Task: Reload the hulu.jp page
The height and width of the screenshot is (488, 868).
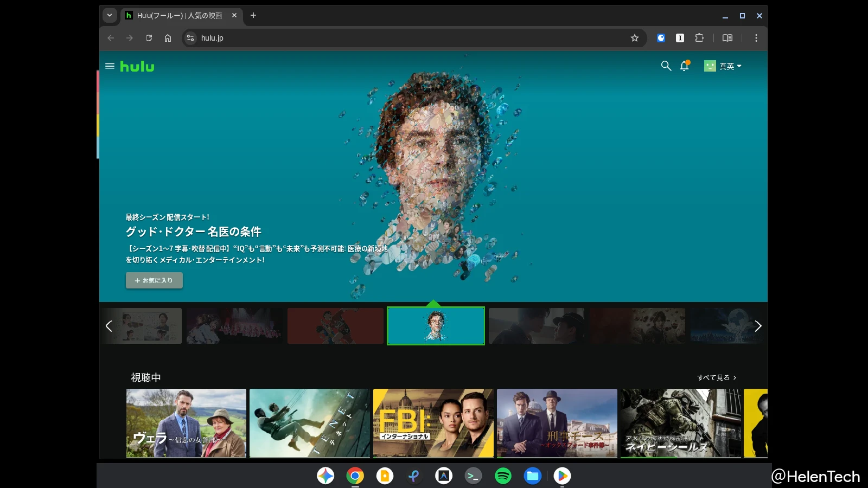Action: pyautogui.click(x=149, y=38)
